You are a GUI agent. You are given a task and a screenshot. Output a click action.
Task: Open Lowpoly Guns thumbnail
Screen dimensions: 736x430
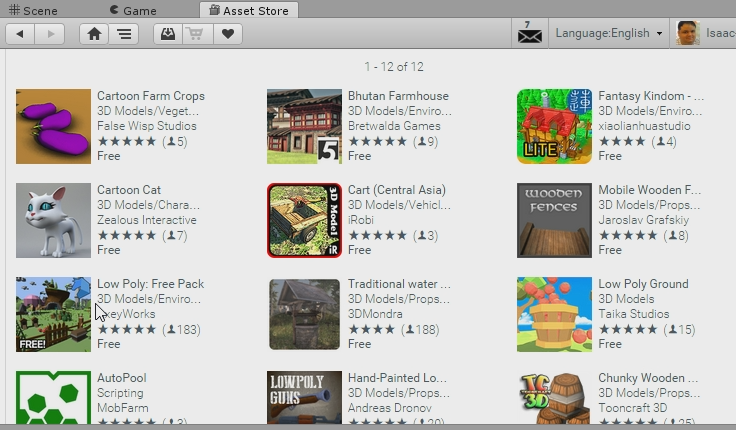coord(304,398)
